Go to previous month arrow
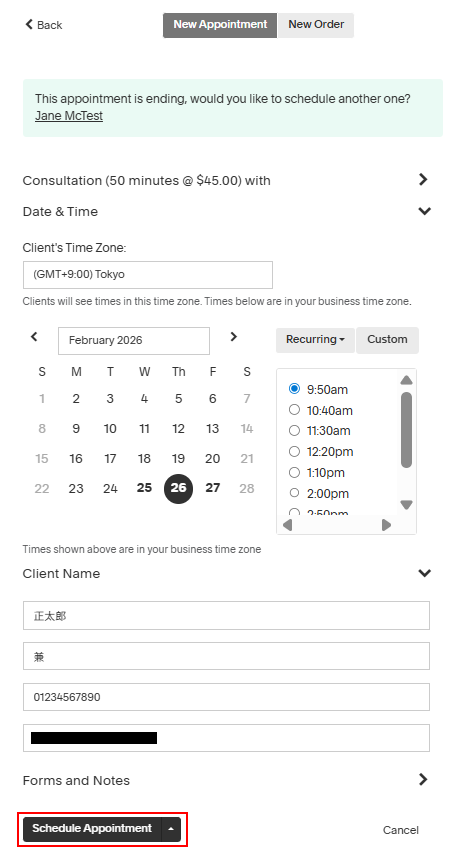This screenshot has width=468, height=864. point(34,337)
